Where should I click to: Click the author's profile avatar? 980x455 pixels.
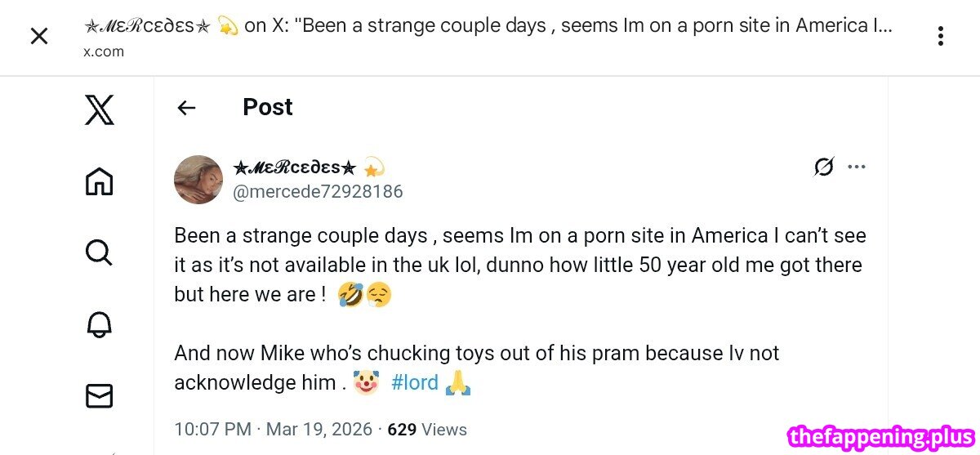tap(198, 180)
